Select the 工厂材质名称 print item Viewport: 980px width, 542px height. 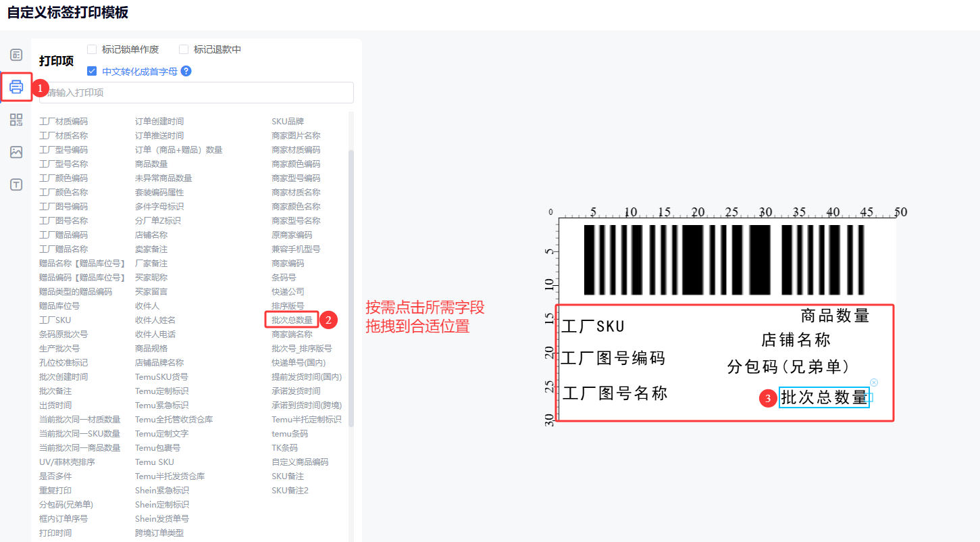click(x=63, y=136)
